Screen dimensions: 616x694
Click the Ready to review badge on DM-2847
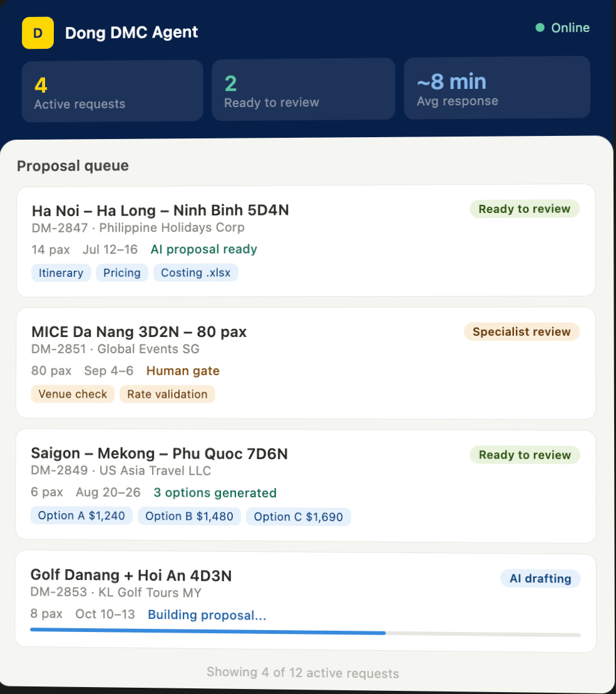(x=525, y=209)
